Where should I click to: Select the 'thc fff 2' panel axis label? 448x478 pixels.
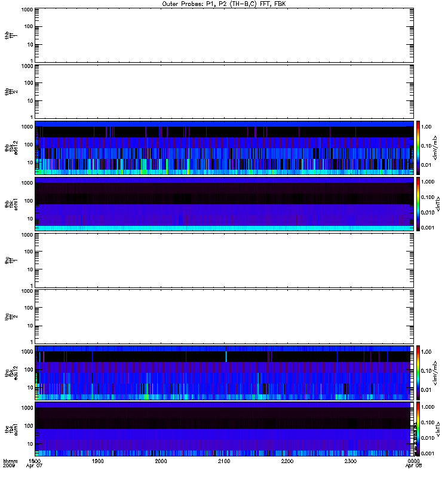coord(11,317)
